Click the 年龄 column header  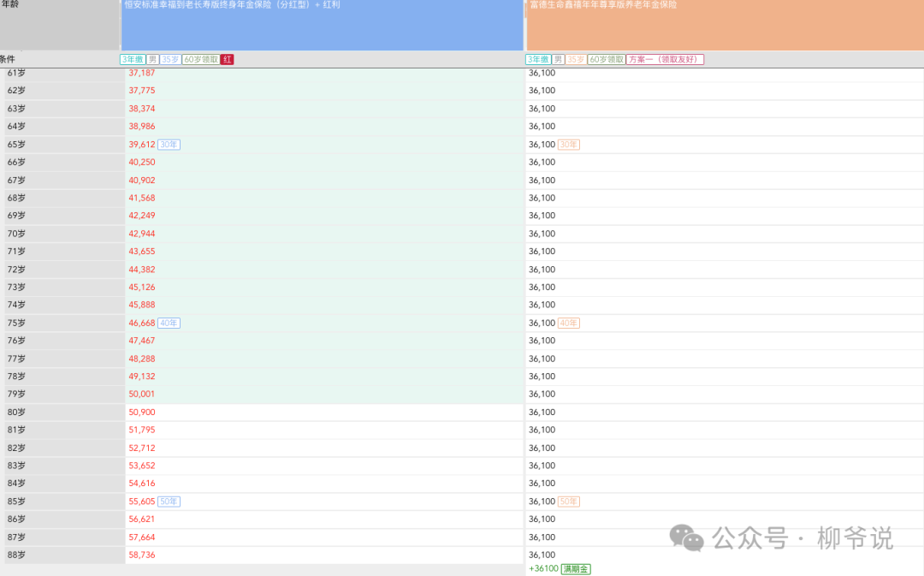pos(60,25)
